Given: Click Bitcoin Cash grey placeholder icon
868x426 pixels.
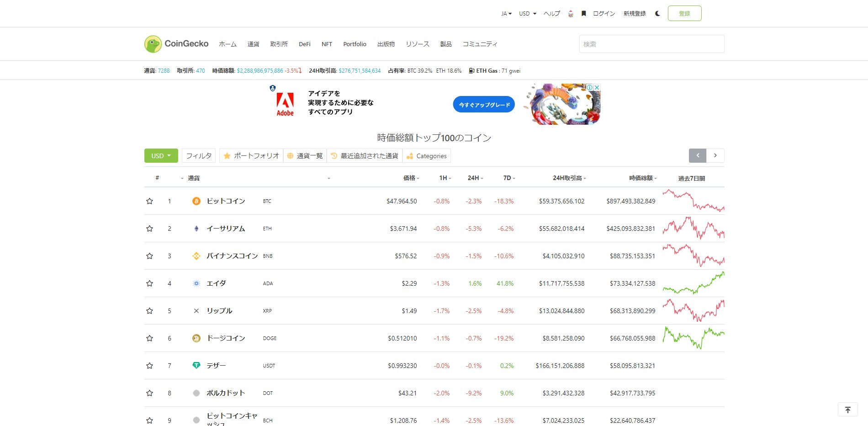Looking at the screenshot, I should tap(196, 420).
